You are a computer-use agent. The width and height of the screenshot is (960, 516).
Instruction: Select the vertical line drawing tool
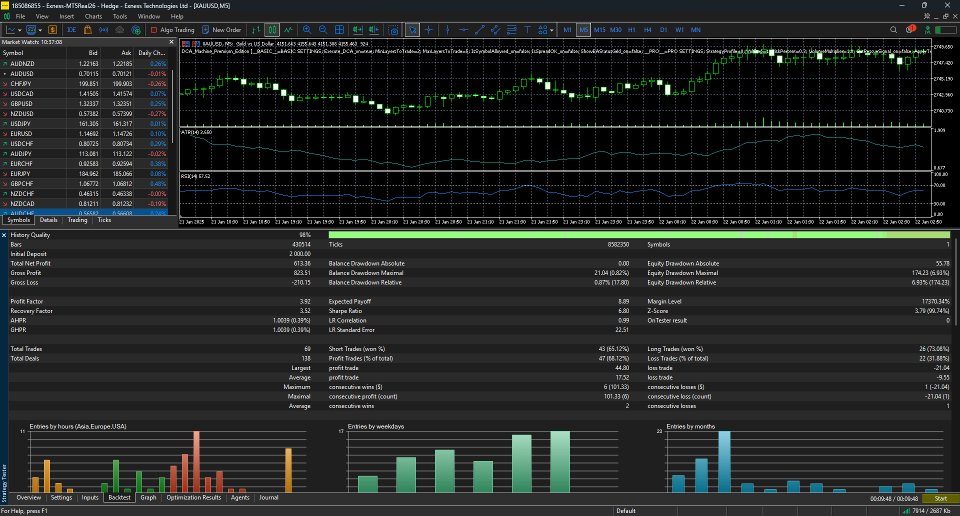pyautogui.click(x=448, y=29)
